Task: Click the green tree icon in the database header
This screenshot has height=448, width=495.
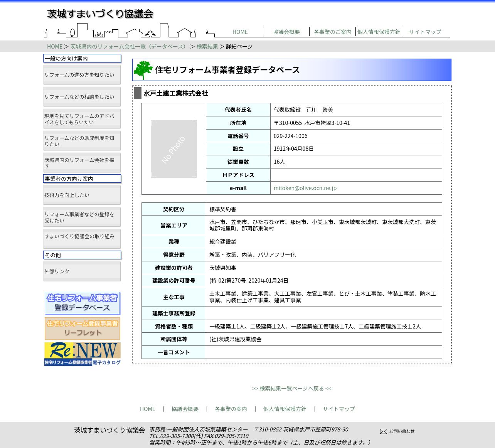Action: pyautogui.click(x=143, y=70)
